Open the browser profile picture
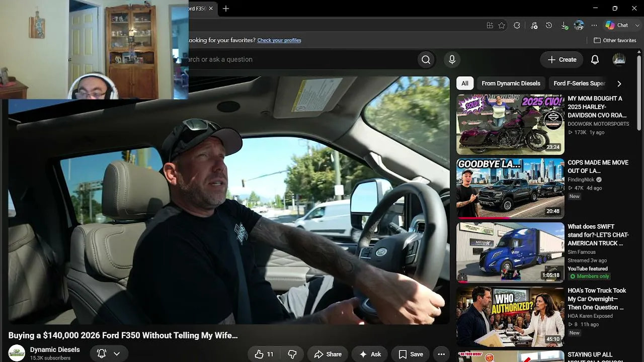 point(579,25)
